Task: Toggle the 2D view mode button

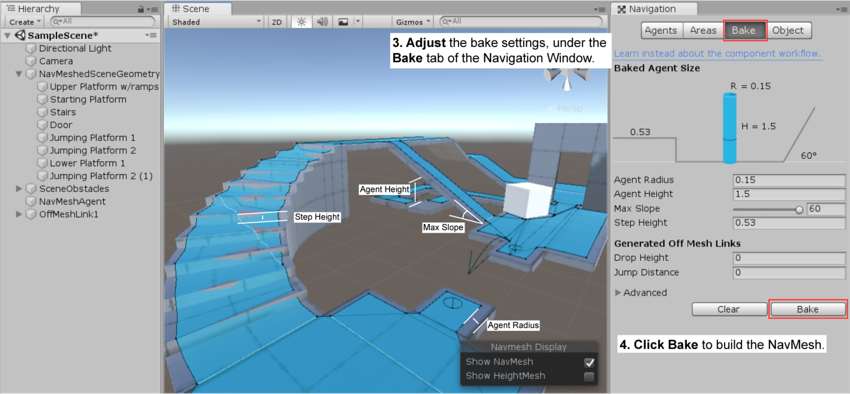Action: [277, 22]
